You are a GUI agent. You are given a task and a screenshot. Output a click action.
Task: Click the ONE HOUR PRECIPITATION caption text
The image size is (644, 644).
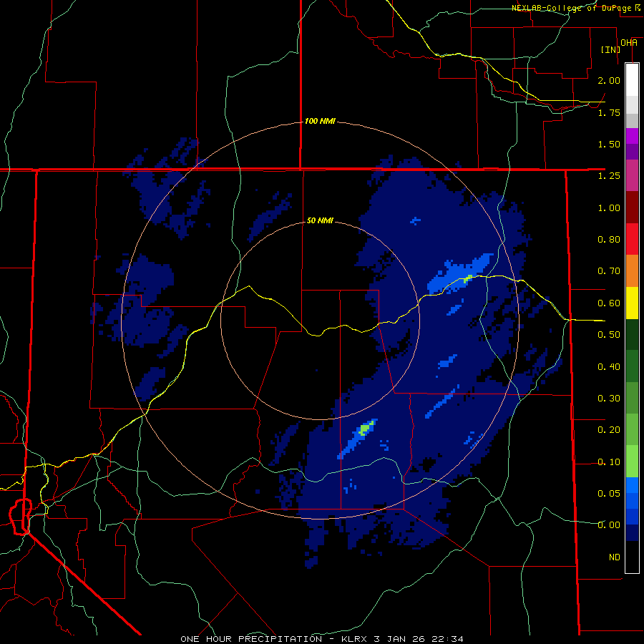(251, 639)
